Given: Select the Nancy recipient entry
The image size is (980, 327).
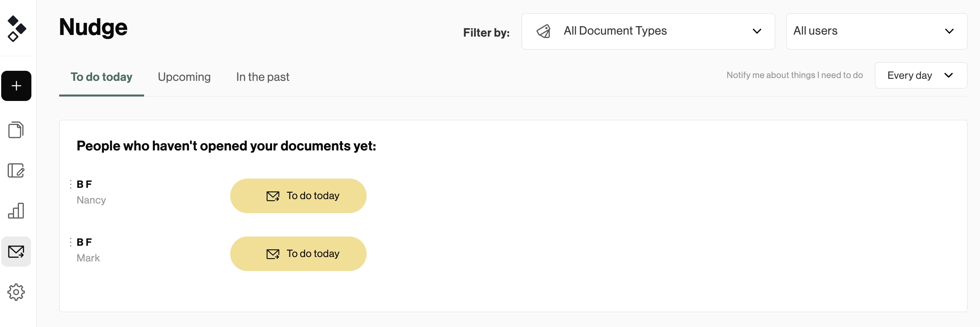Looking at the screenshot, I should [91, 200].
